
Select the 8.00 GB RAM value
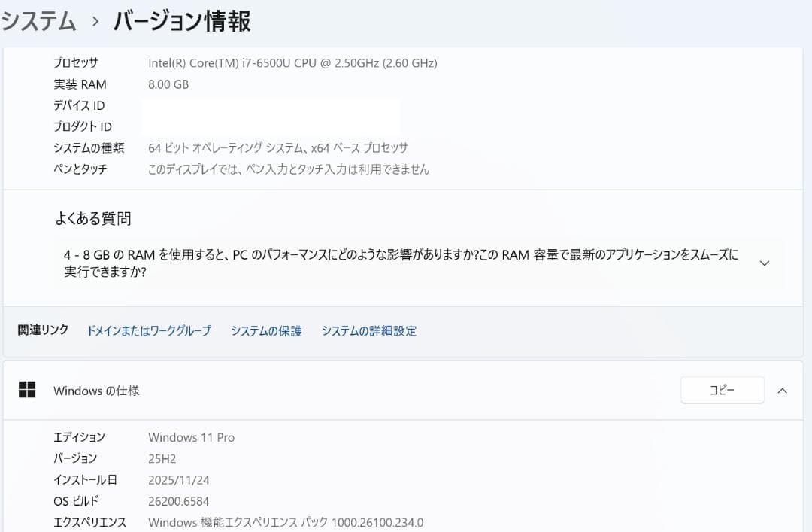click(169, 84)
